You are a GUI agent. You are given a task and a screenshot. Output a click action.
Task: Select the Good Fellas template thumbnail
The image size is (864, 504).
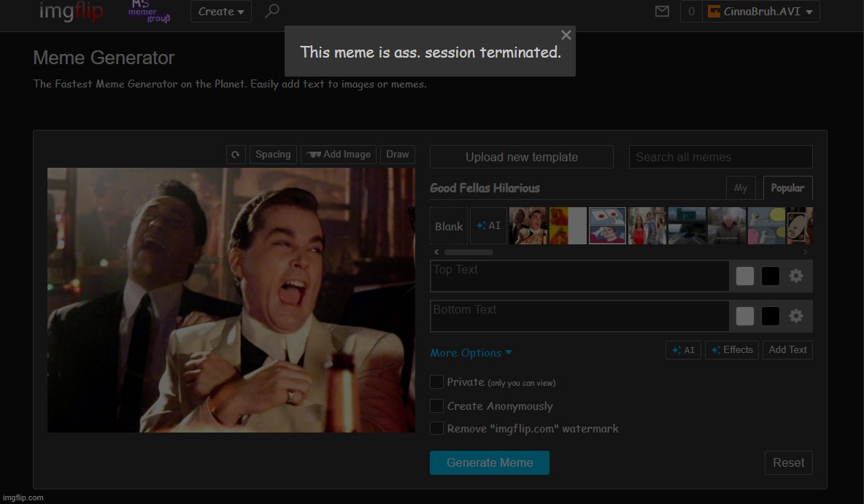528,226
